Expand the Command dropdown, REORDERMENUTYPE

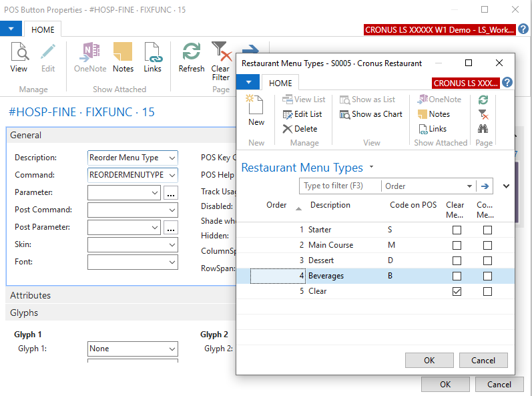point(172,176)
